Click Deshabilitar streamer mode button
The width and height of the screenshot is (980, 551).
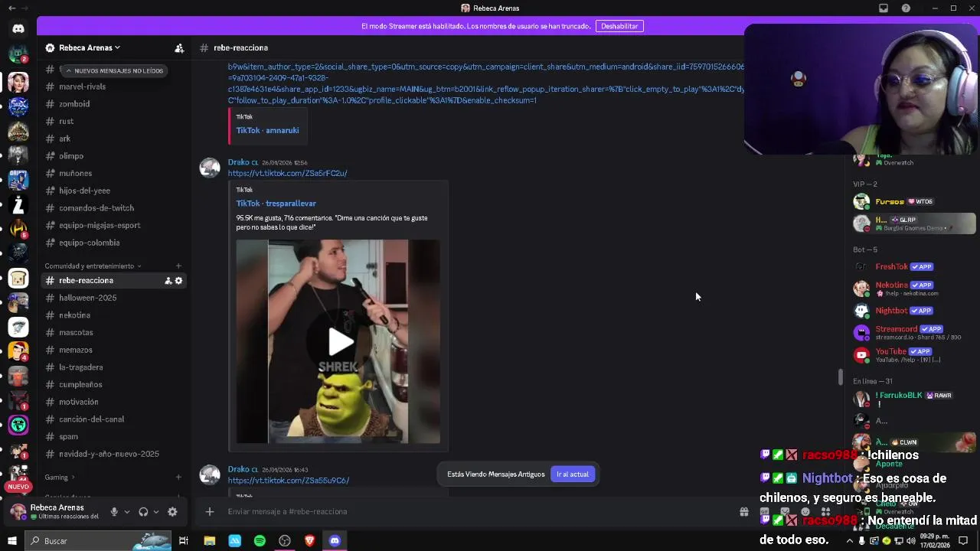tap(619, 26)
